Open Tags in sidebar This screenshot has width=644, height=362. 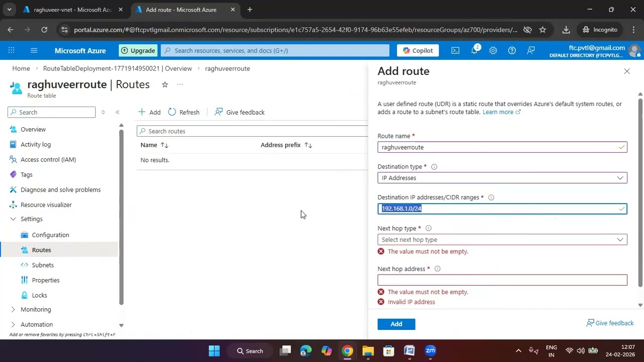(27, 174)
